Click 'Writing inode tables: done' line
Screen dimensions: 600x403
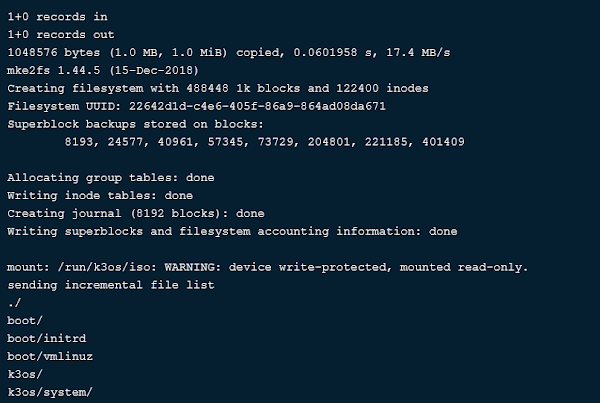[x=100, y=196]
